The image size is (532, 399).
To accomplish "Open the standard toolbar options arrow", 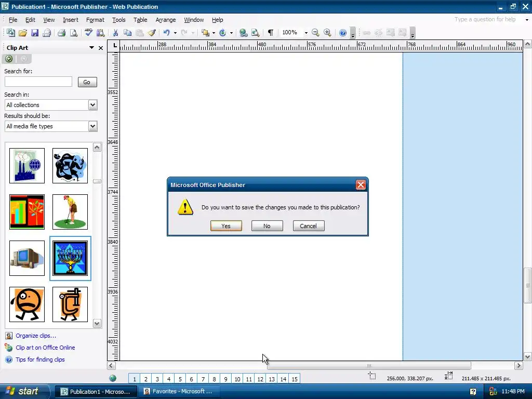I will tap(353, 33).
